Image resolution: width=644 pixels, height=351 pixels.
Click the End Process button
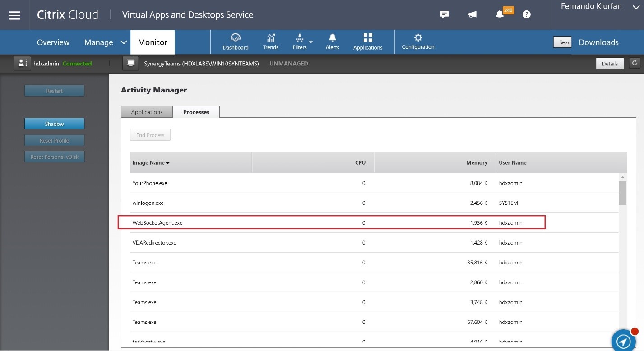click(150, 135)
